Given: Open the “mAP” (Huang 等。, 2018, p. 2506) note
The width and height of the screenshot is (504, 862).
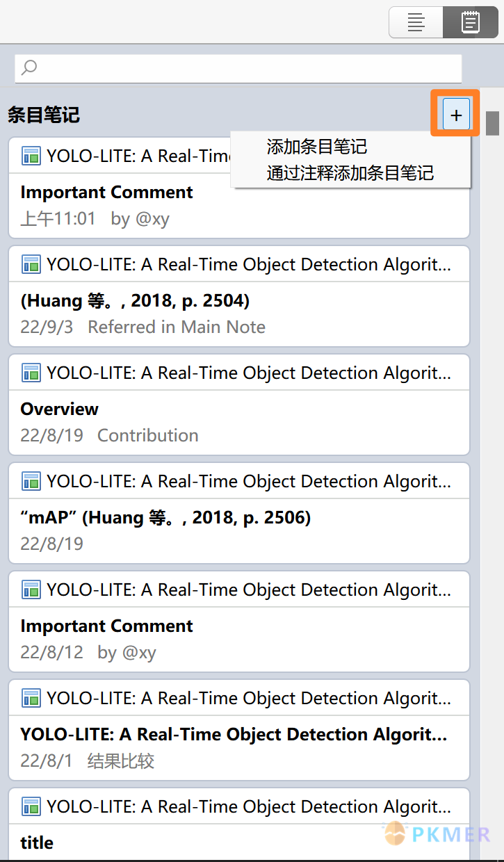Looking at the screenshot, I should (239, 530).
